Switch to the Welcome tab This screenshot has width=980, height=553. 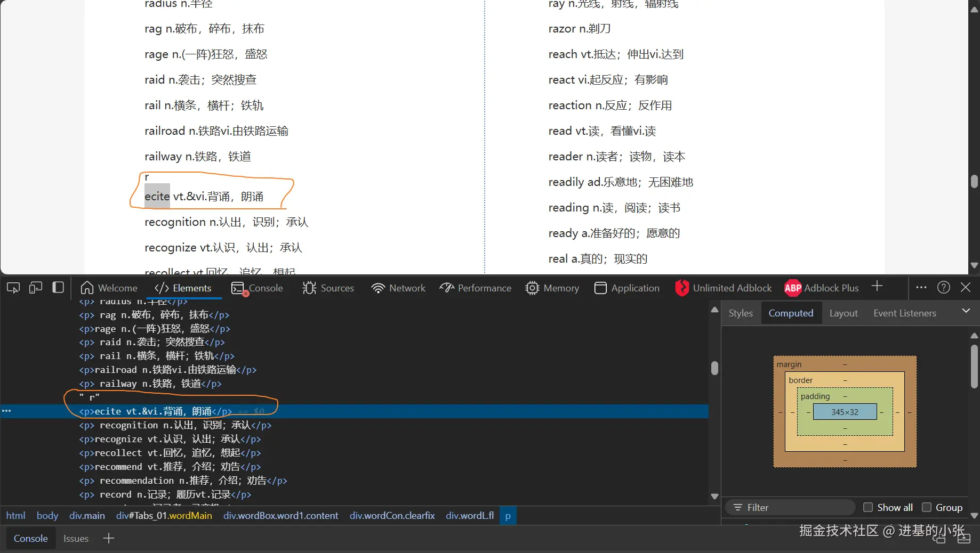click(x=109, y=288)
